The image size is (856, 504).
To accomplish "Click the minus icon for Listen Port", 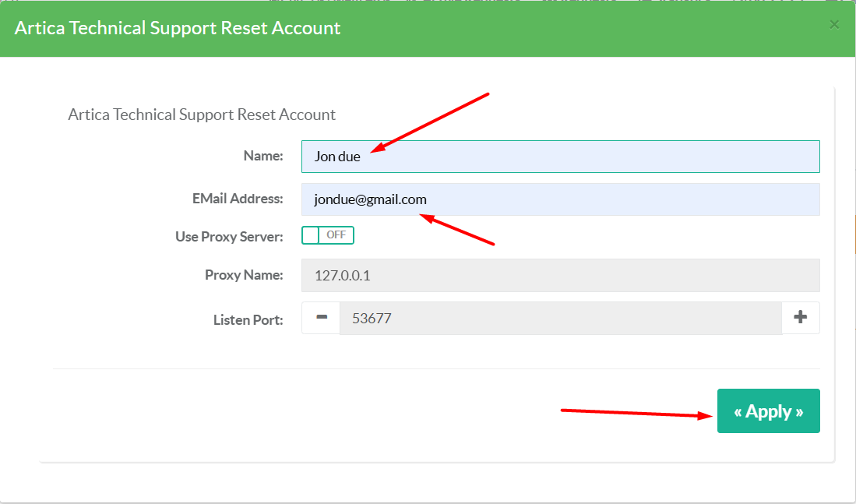I will (321, 318).
